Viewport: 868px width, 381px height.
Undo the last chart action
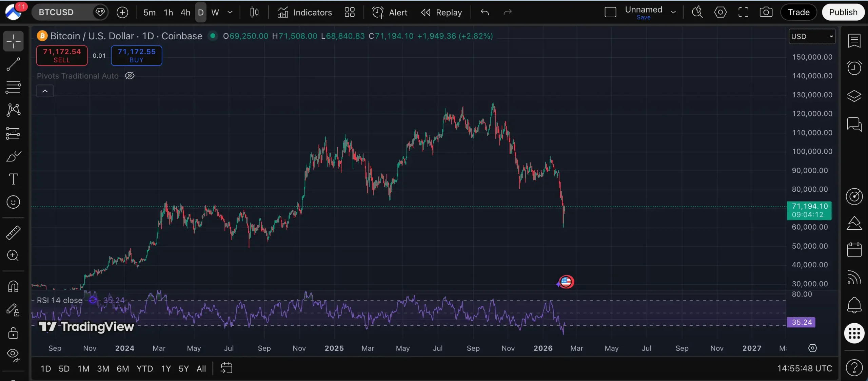pyautogui.click(x=485, y=13)
